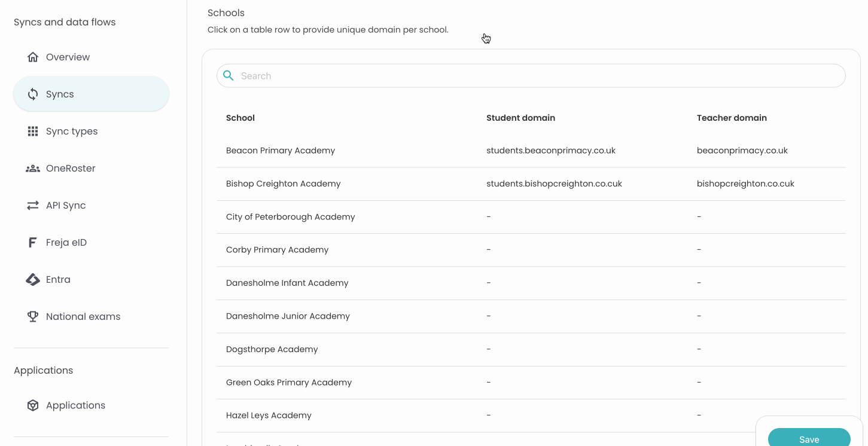Click the Freja eID icon
This screenshot has width=868, height=446.
(33, 243)
